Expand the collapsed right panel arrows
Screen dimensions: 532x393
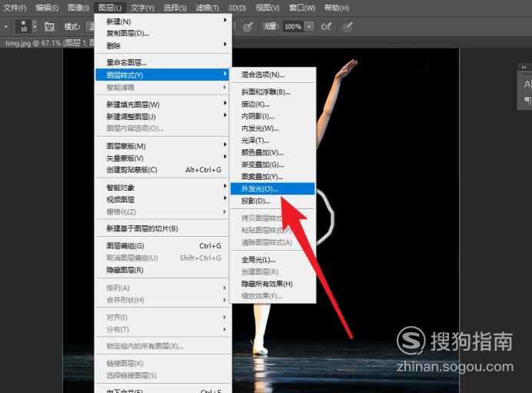524,67
